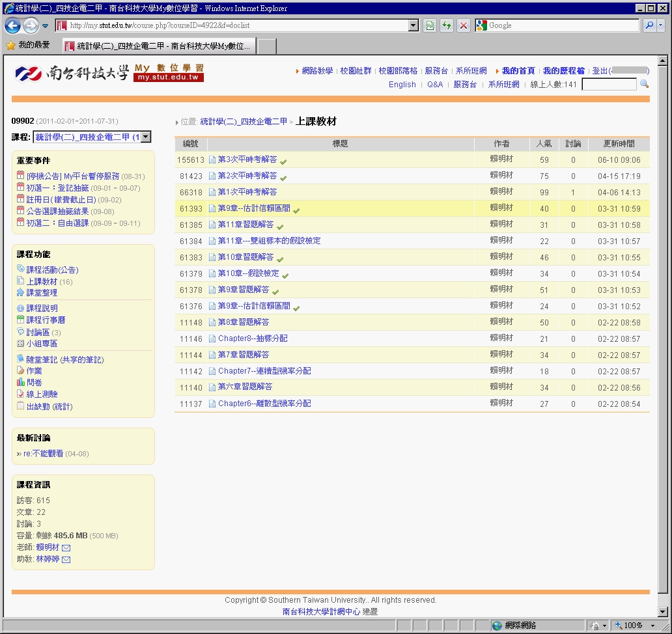
Task: Click the Refresh page icon in toolbar
Action: point(447,25)
